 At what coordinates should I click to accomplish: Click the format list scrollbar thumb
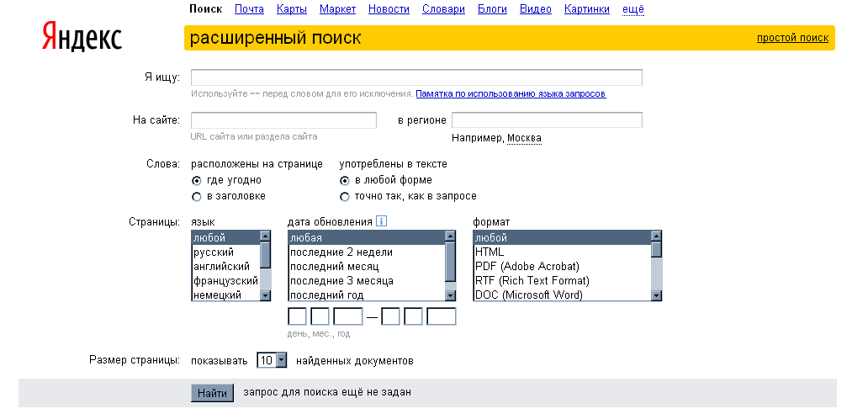click(656, 250)
